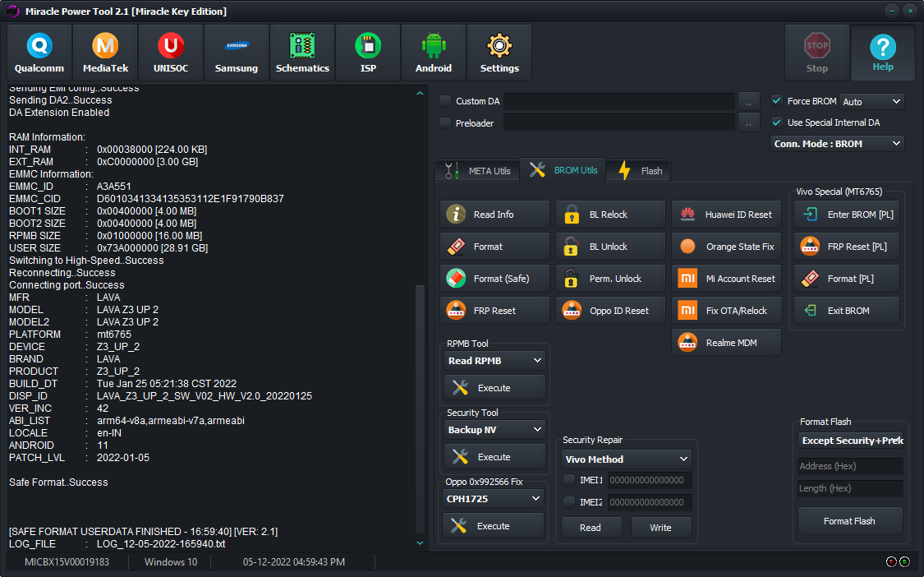Open the Settings gear
Image resolution: width=924 pixels, height=577 pixels.
[499, 53]
